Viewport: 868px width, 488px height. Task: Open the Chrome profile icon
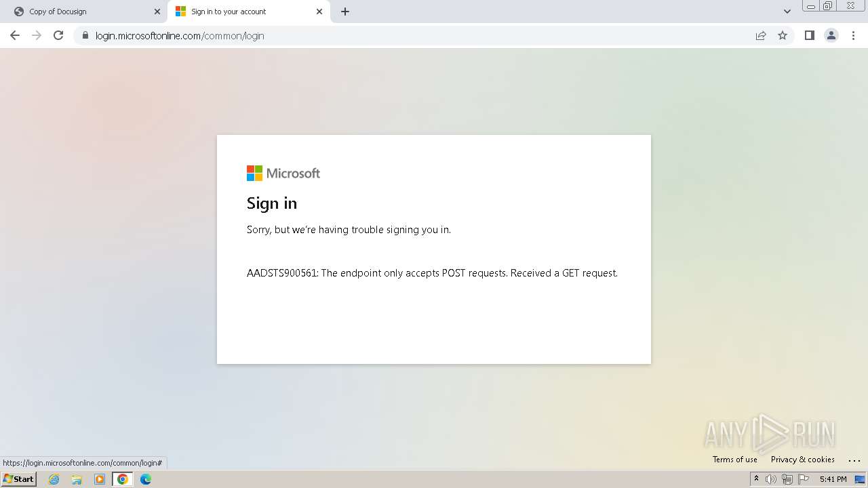point(831,35)
